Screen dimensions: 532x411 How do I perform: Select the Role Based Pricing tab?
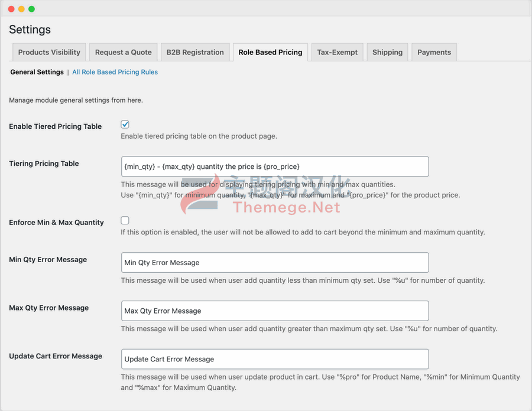270,52
